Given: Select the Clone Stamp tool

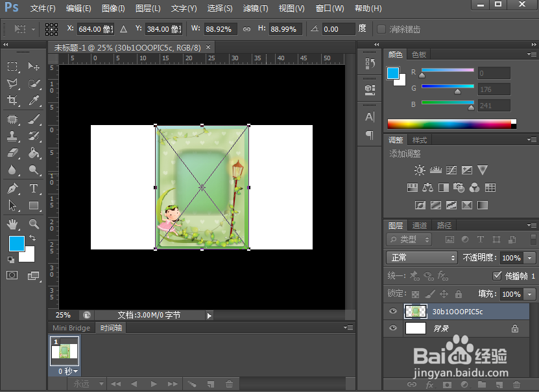Looking at the screenshot, I should [x=12, y=136].
